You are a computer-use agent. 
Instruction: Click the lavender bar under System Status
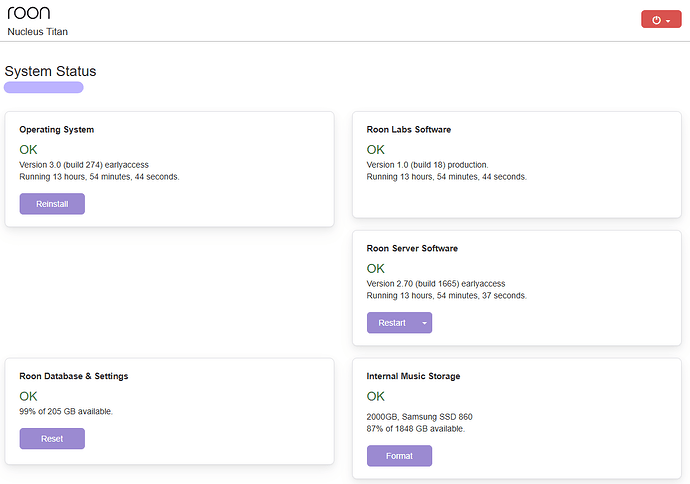pos(44,87)
